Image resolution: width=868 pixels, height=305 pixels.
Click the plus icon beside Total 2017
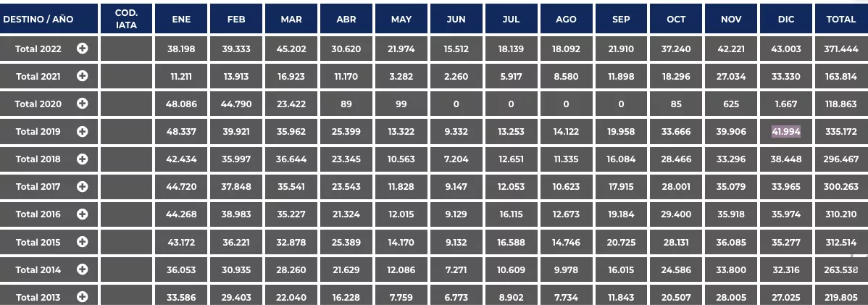click(83, 186)
